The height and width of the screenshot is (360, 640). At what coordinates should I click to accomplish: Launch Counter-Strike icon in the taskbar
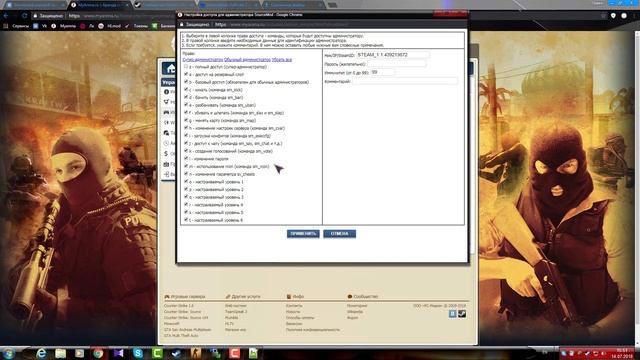(x=196, y=353)
